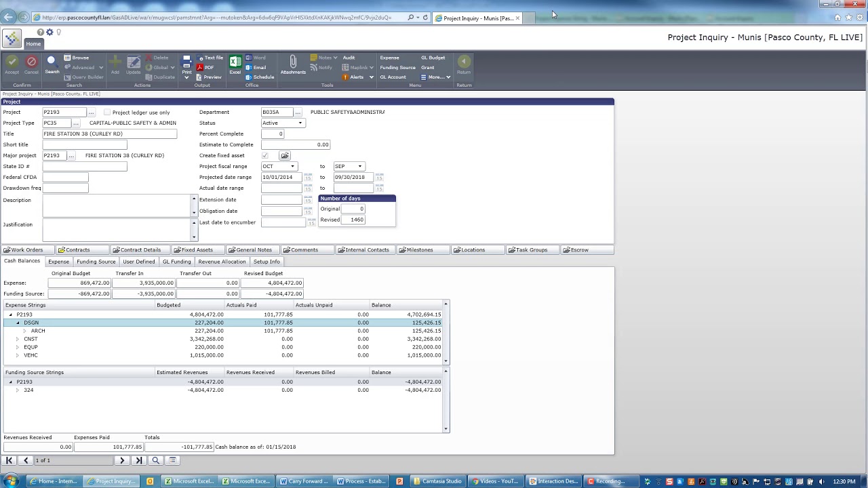The height and width of the screenshot is (488, 868).
Task: Click the Title field with Fire Station 38
Action: coord(109,134)
